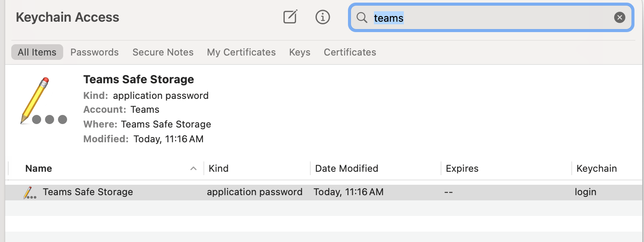
Task: Open the Secure Notes tab
Action: [163, 52]
